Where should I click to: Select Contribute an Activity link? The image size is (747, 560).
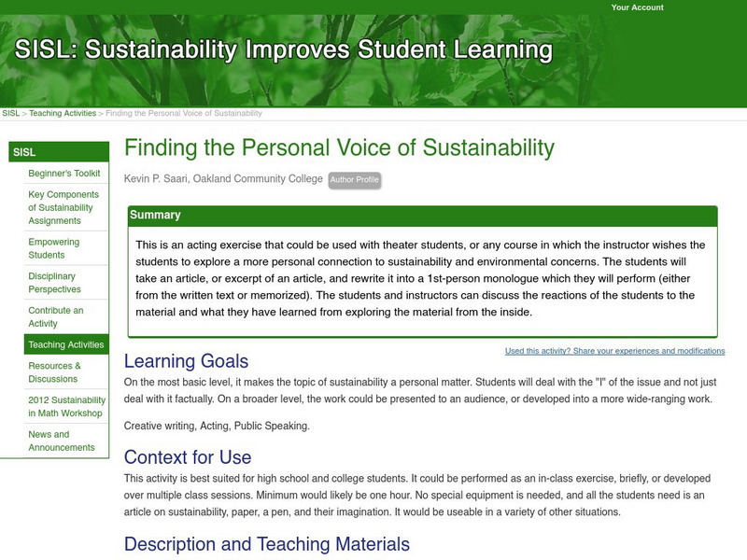(55, 317)
